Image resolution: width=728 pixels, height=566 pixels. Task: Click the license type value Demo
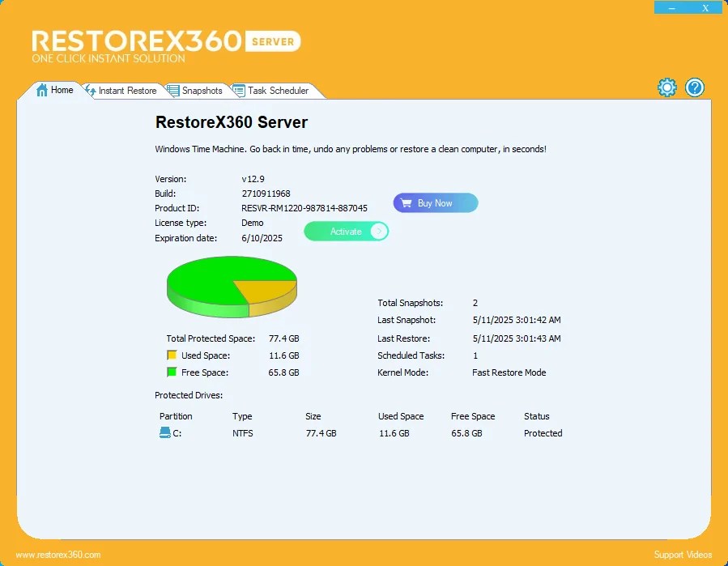coord(252,223)
